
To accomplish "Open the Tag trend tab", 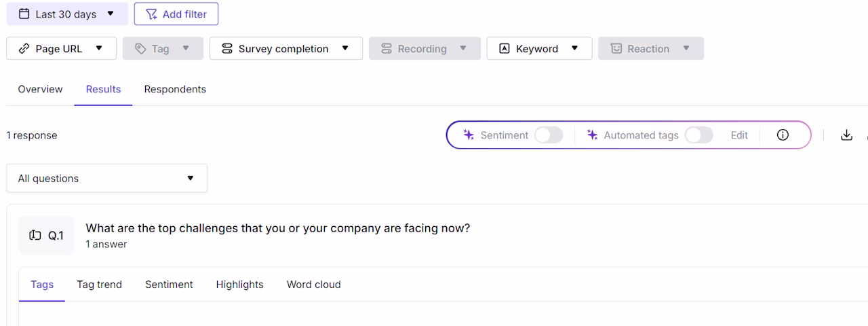I will (x=99, y=285).
